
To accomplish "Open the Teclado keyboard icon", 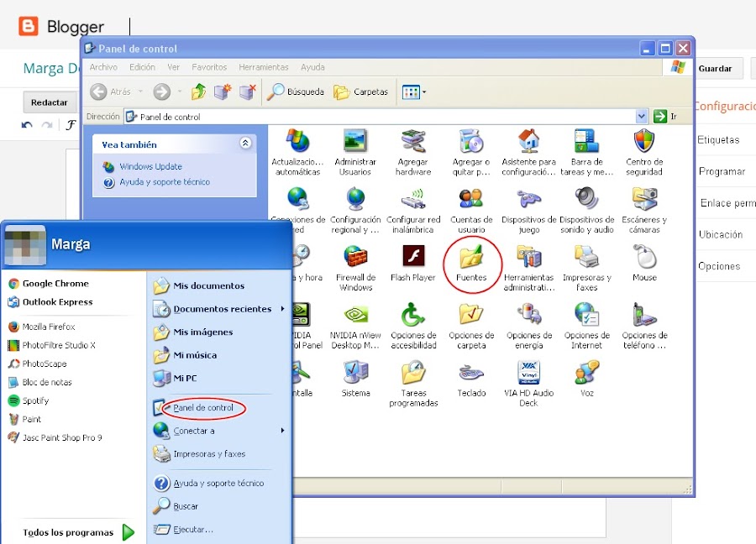I will (x=471, y=373).
